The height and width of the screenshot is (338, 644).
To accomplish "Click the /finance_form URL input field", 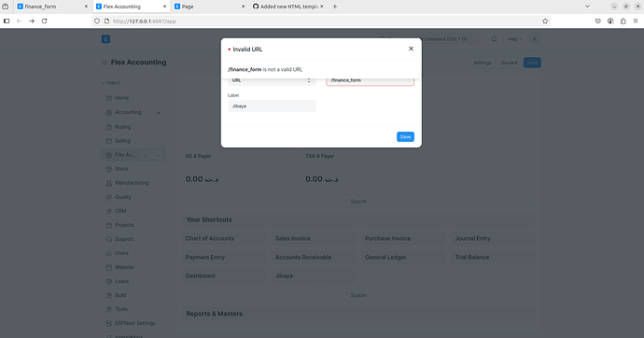I will [x=370, y=81].
